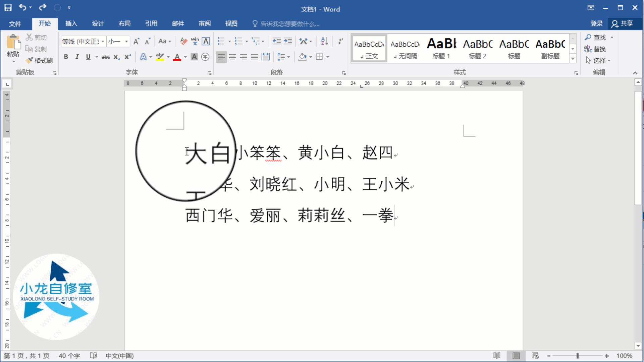Click the word count in status bar
Screen dimensions: 644x362
pyautogui.click(x=69, y=356)
